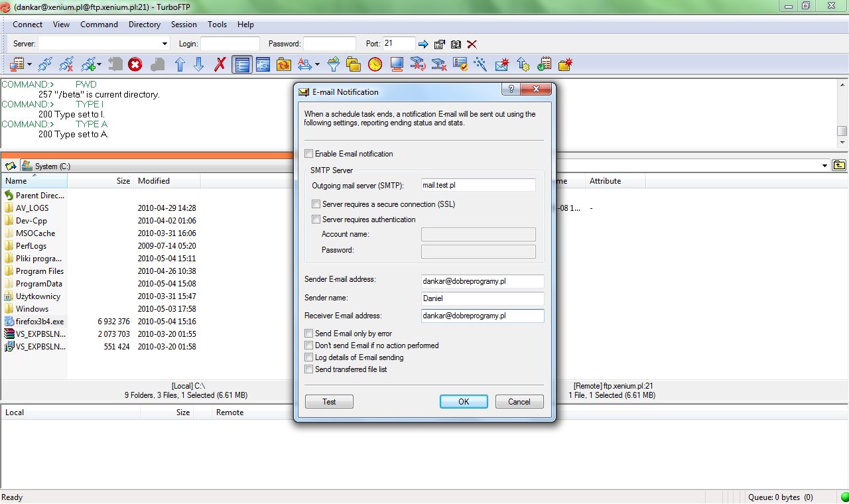Open the Site Manager toolbar icon
The image size is (849, 504).
[16, 64]
